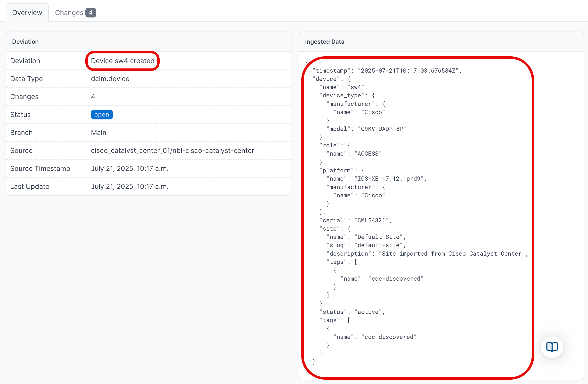Click the serial CML54321 line
Image resolution: width=588 pixels, height=384 pixels.
point(355,221)
